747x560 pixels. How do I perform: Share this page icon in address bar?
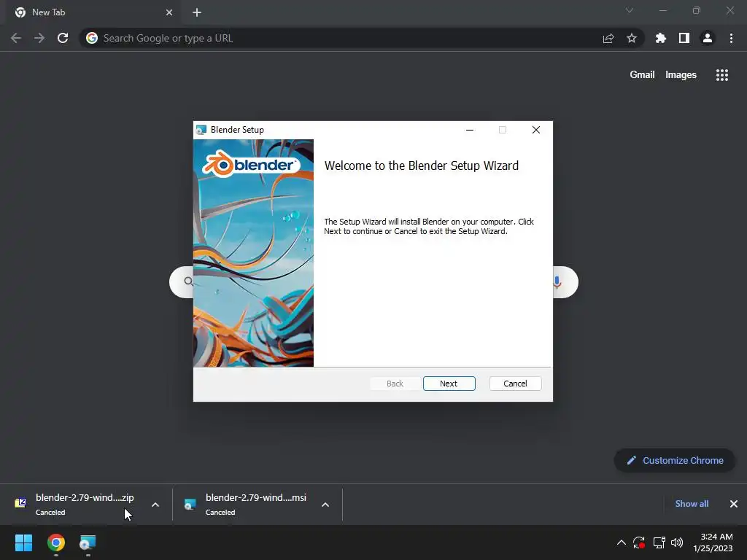pyautogui.click(x=608, y=38)
